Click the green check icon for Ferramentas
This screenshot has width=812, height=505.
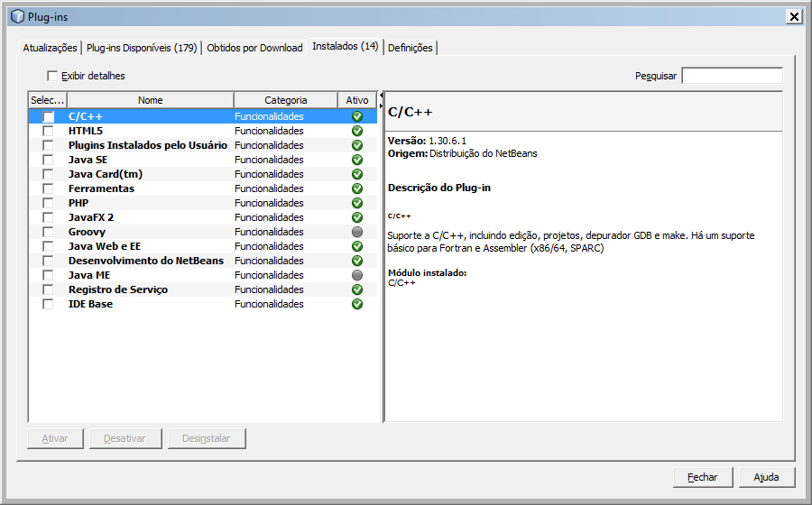(x=356, y=188)
